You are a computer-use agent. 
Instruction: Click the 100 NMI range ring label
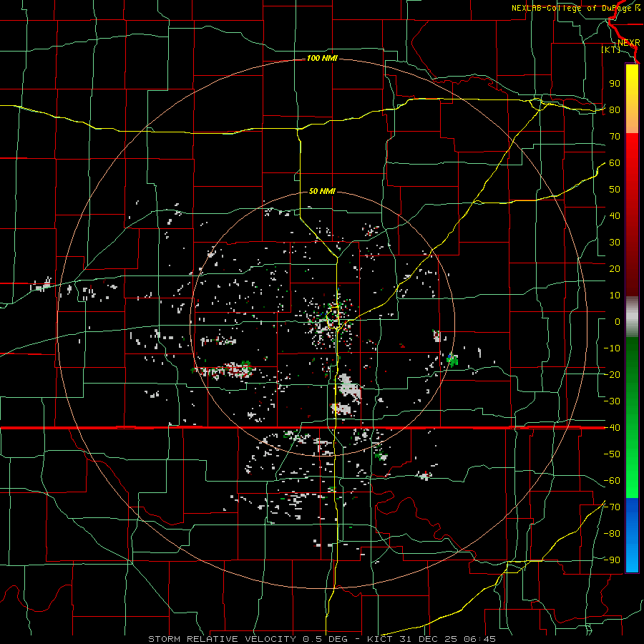tap(322, 59)
